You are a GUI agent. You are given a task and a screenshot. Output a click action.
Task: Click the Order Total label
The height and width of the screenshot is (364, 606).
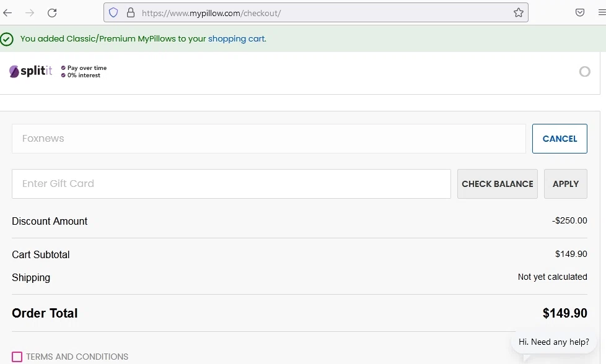pyautogui.click(x=45, y=313)
